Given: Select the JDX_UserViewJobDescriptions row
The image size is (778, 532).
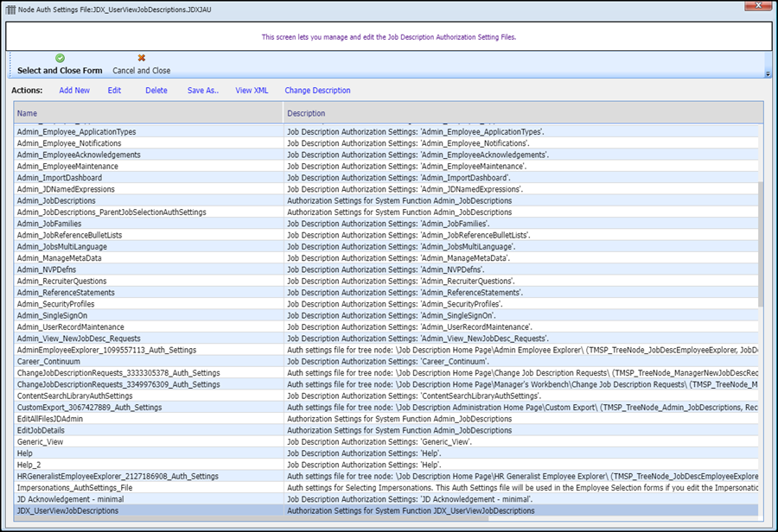Looking at the screenshot, I should pos(386,510).
